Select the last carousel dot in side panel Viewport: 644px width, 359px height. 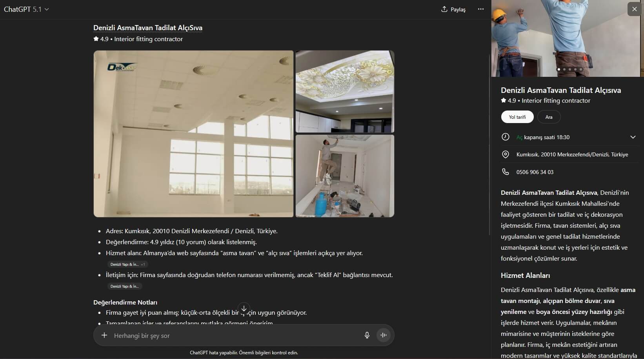(581, 69)
